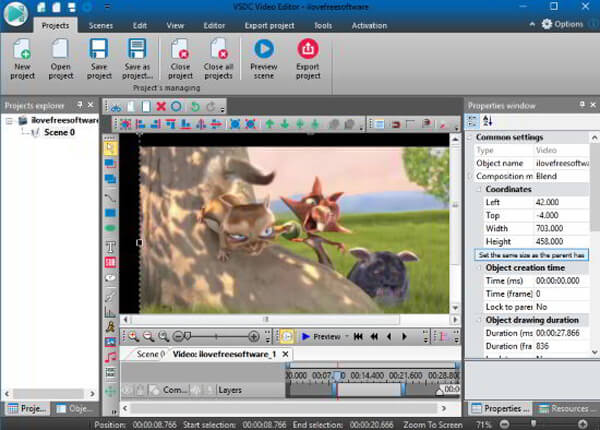Add audio with the music note tool
Viewport: 600px width, 430px height.
tap(110, 358)
